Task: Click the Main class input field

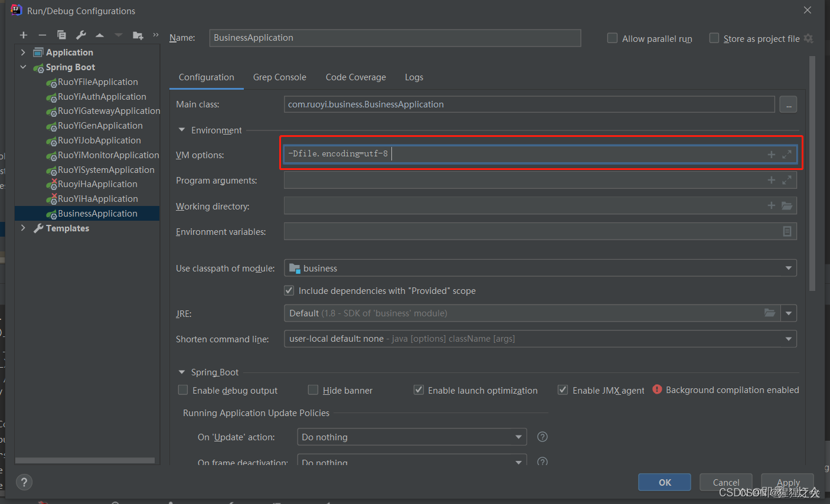Action: click(529, 104)
